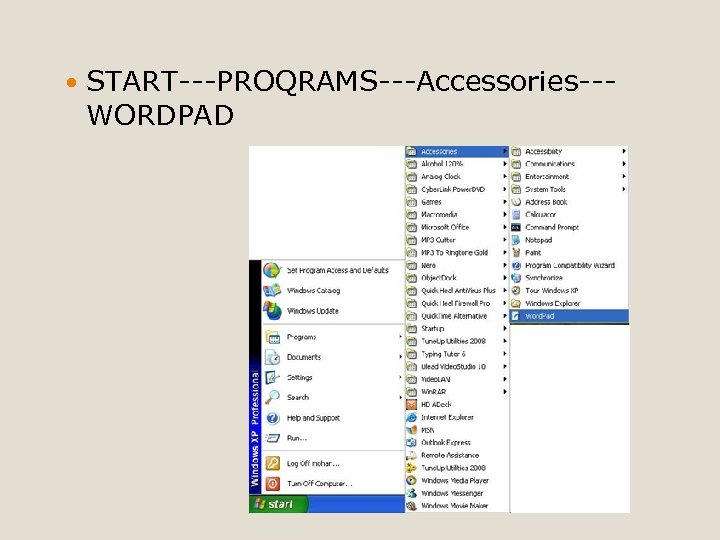Expand the System Tools submenu arrow
Viewport: 720px width, 540px height.
[624, 189]
